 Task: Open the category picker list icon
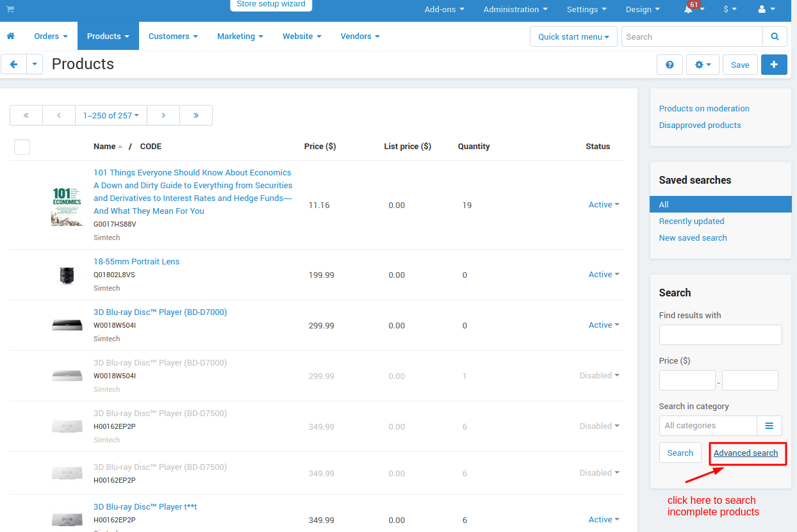click(x=769, y=426)
